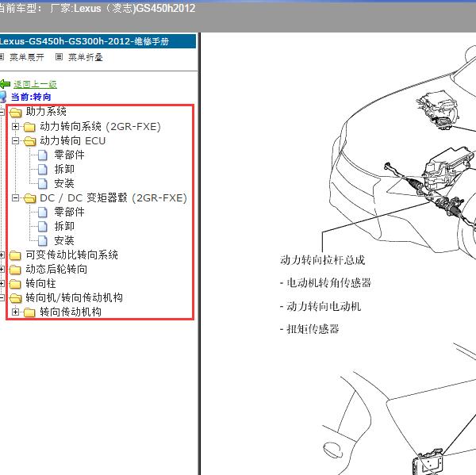Open 零部件 under DC / DC 变矩器毂
Screen dimensions: 476x475
(69, 212)
